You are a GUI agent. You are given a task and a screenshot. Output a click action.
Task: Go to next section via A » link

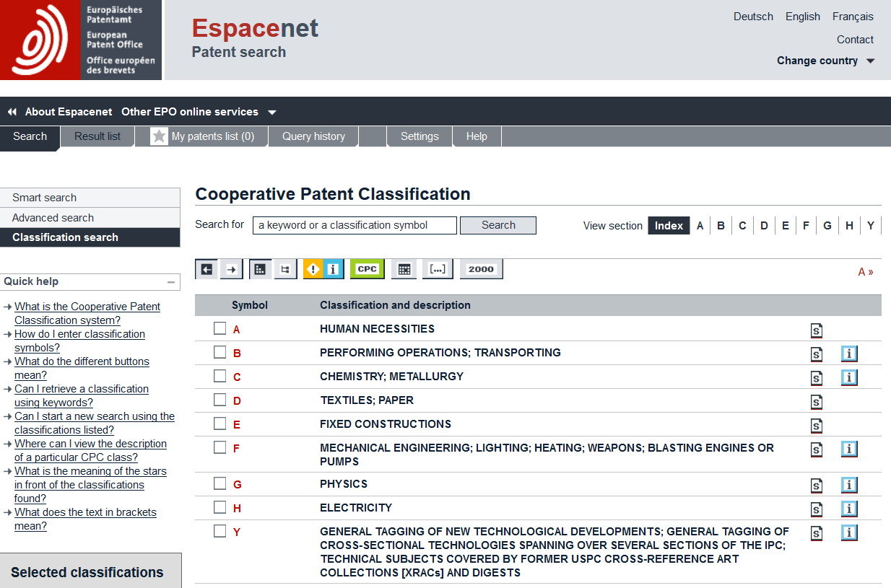866,272
